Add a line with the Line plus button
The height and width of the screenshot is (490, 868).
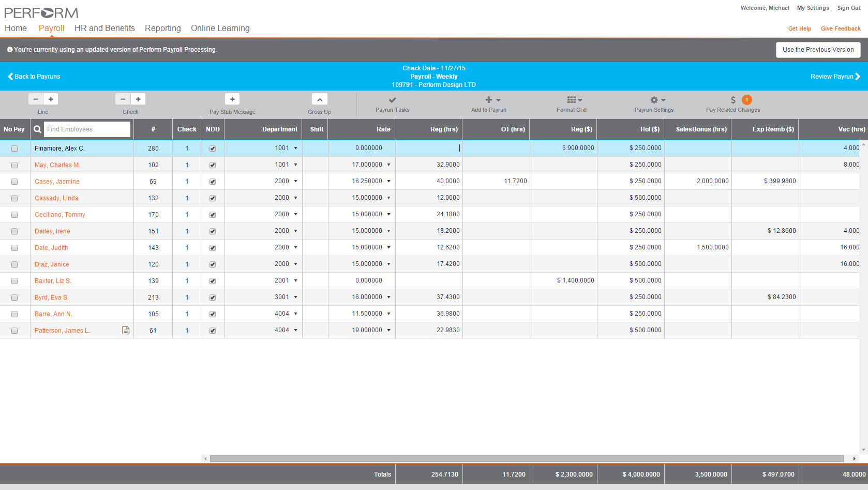point(51,99)
